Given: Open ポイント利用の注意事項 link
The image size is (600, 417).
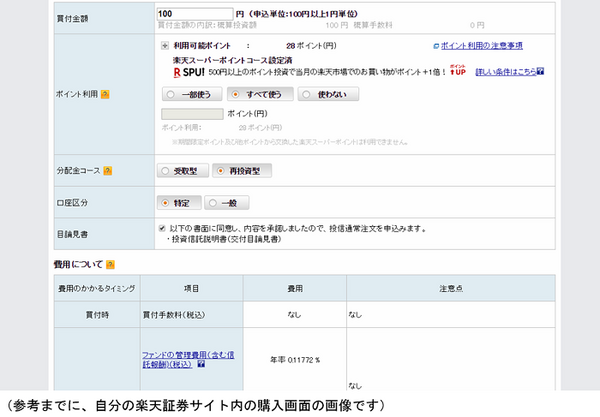Looking at the screenshot, I should click(481, 46).
